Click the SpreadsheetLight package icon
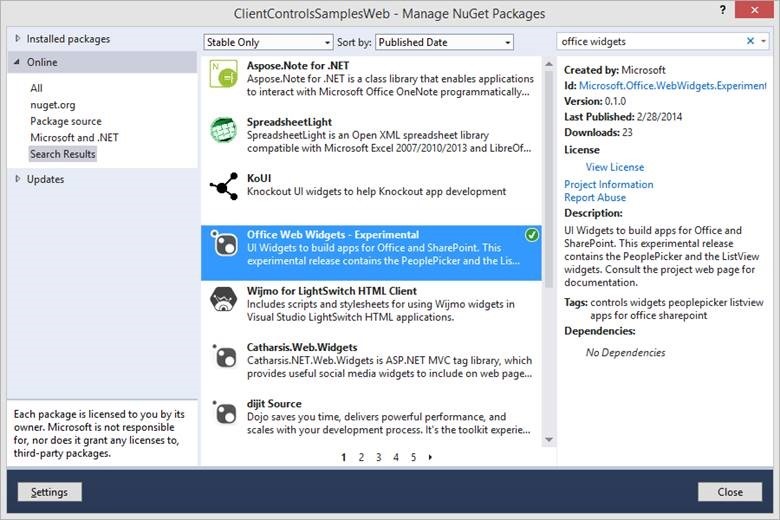The width and height of the screenshot is (780, 520). [222, 129]
